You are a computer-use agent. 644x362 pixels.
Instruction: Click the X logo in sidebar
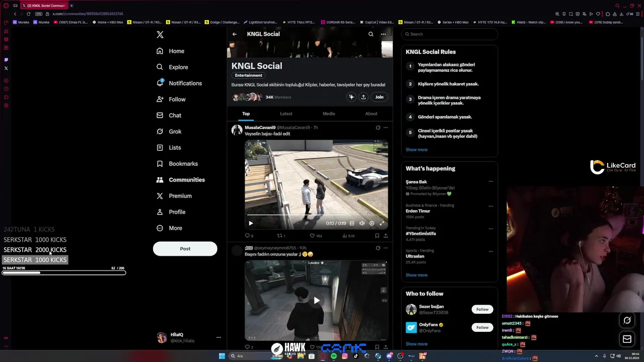click(x=160, y=35)
